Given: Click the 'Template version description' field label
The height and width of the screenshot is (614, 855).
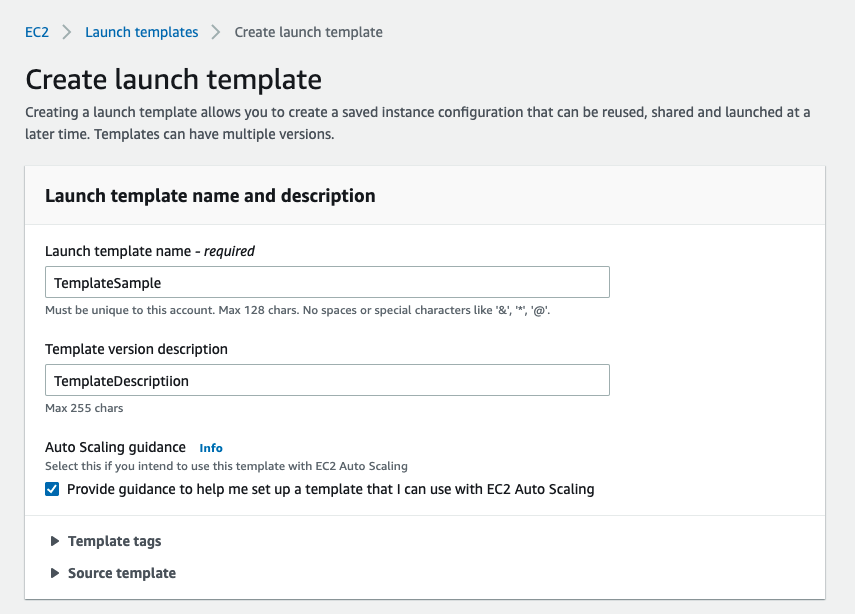Looking at the screenshot, I should coord(136,349).
